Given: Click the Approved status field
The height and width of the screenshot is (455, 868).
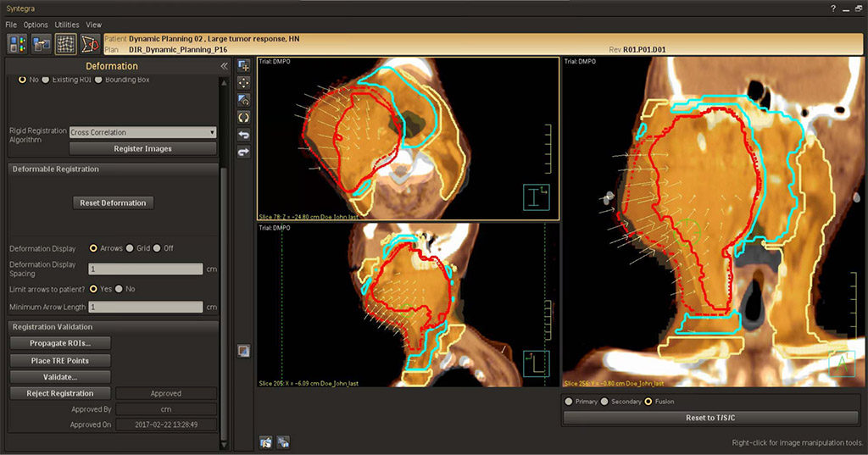Looking at the screenshot, I should (166, 393).
